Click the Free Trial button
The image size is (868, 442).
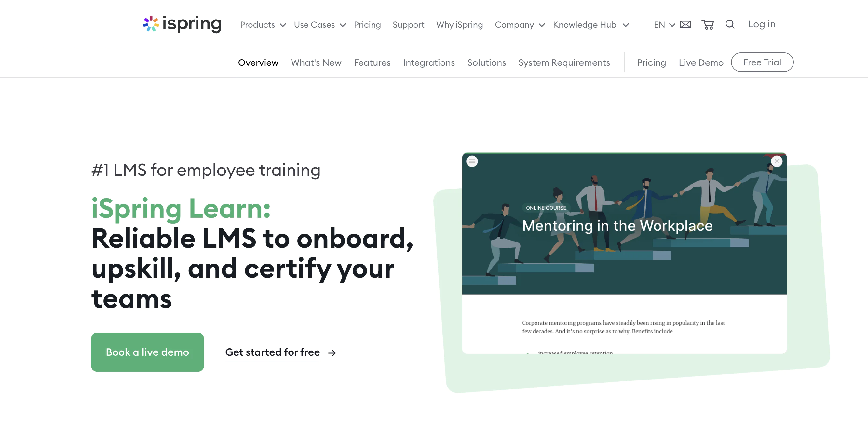click(762, 62)
